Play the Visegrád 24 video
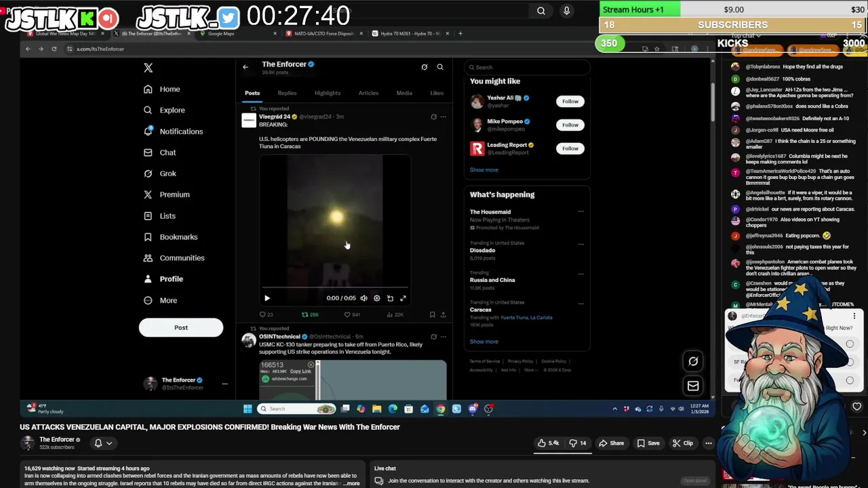Viewport: 868px width, 488px height. coord(267,298)
